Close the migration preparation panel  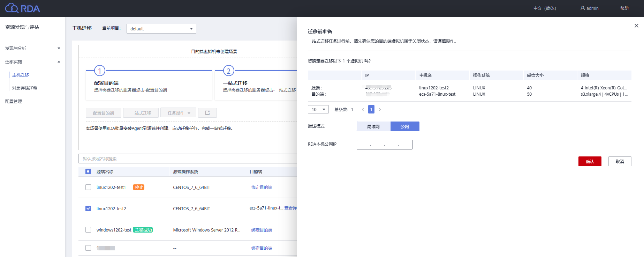pyautogui.click(x=636, y=26)
